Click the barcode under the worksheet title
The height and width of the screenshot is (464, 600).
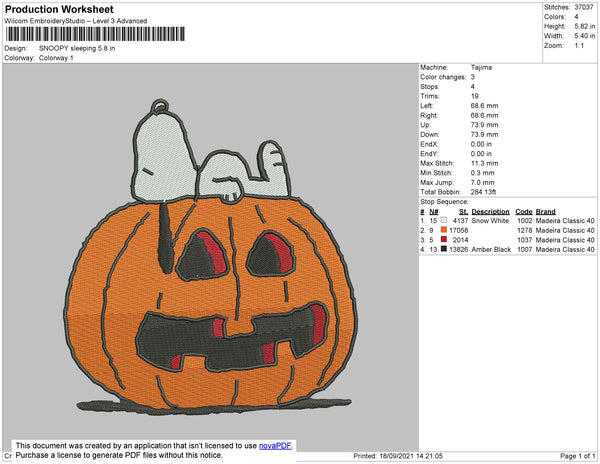click(95, 34)
